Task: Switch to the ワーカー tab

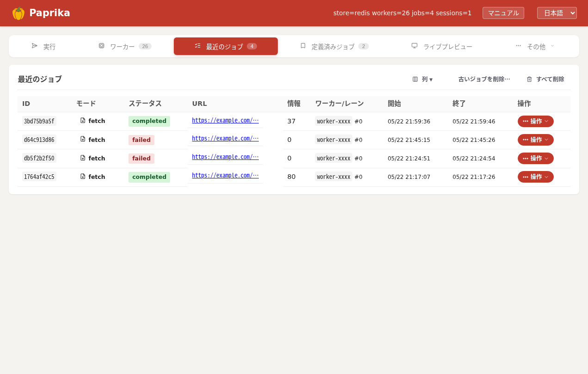Action: tap(125, 46)
